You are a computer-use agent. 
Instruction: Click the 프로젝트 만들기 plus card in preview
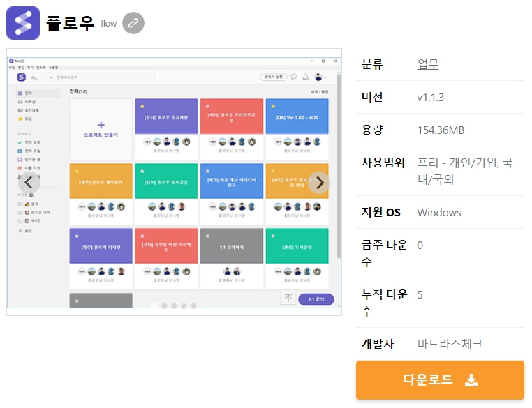pos(101,129)
